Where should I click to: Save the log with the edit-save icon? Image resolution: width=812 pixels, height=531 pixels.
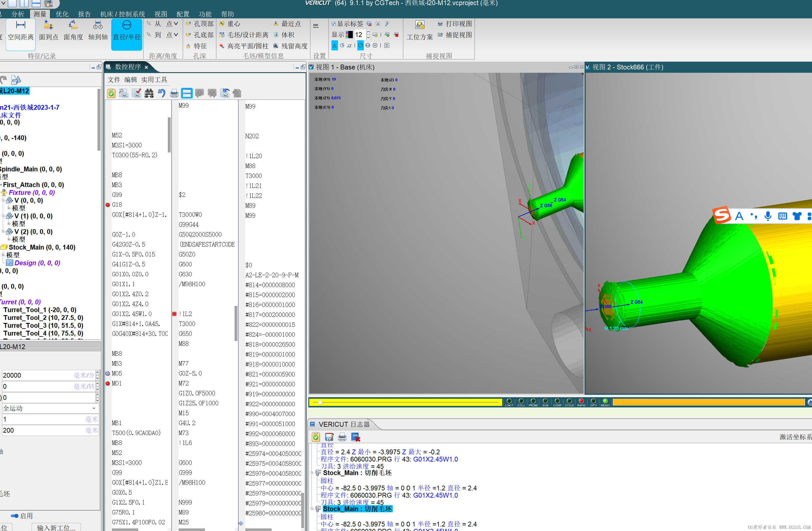(x=329, y=437)
